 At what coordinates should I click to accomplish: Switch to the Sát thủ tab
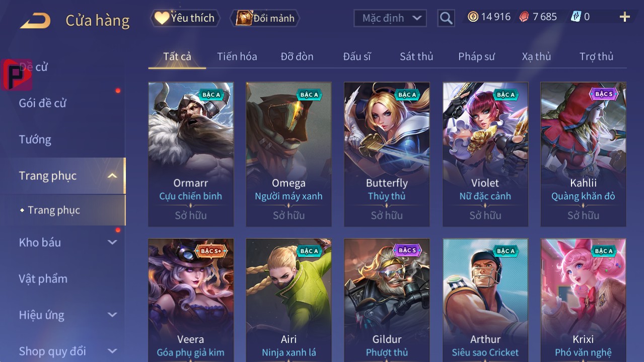pos(416,56)
